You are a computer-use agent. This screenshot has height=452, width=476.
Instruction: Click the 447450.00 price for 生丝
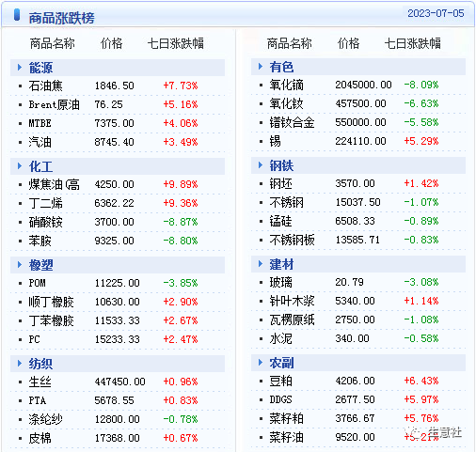(x=120, y=382)
